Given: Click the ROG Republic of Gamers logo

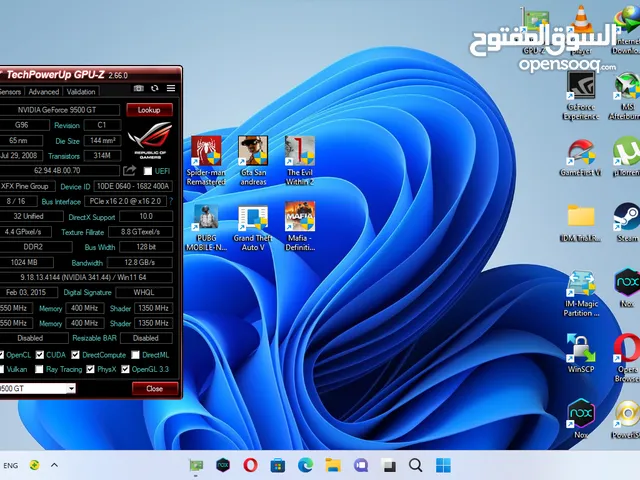Looking at the screenshot, I should pos(150,140).
